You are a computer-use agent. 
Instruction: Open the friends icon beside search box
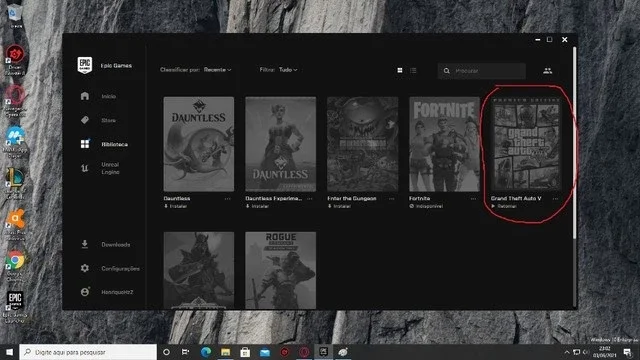[x=548, y=71]
